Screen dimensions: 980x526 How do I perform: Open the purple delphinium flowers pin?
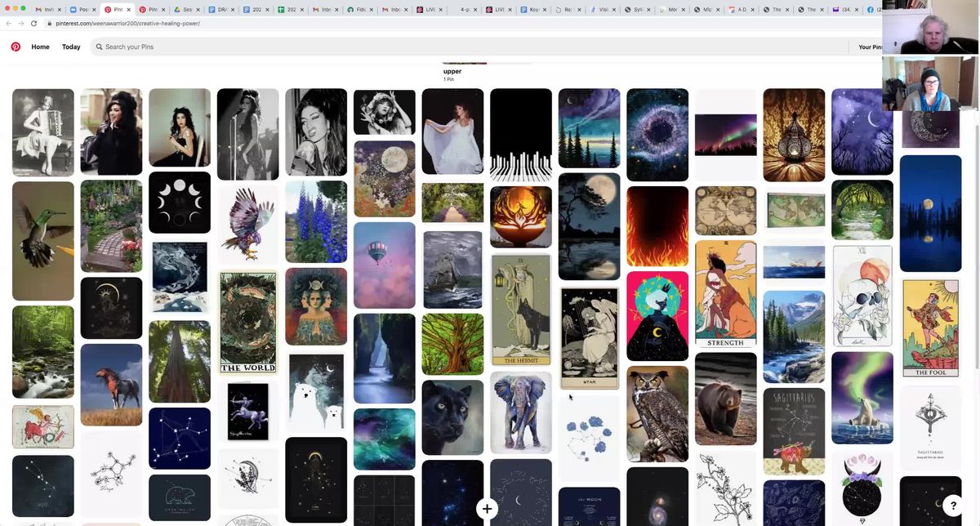tap(316, 222)
